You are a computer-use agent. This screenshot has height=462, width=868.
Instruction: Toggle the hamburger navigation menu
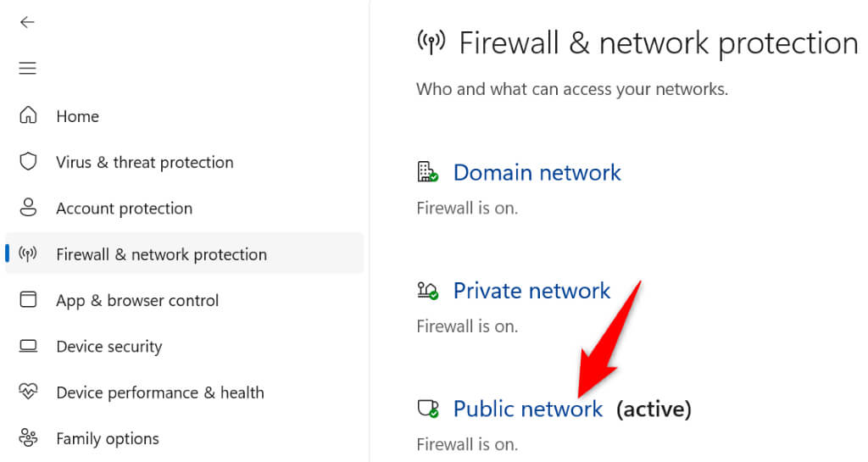coord(28,68)
